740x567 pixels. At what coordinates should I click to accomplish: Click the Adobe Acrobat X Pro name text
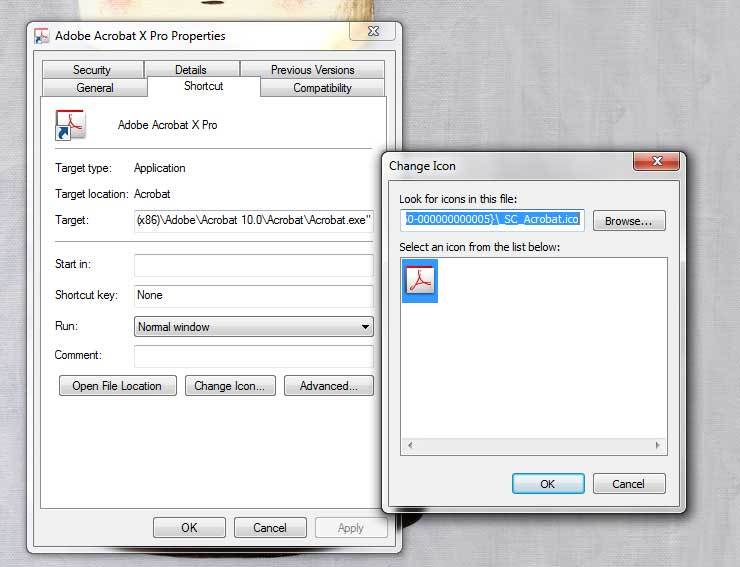(168, 125)
